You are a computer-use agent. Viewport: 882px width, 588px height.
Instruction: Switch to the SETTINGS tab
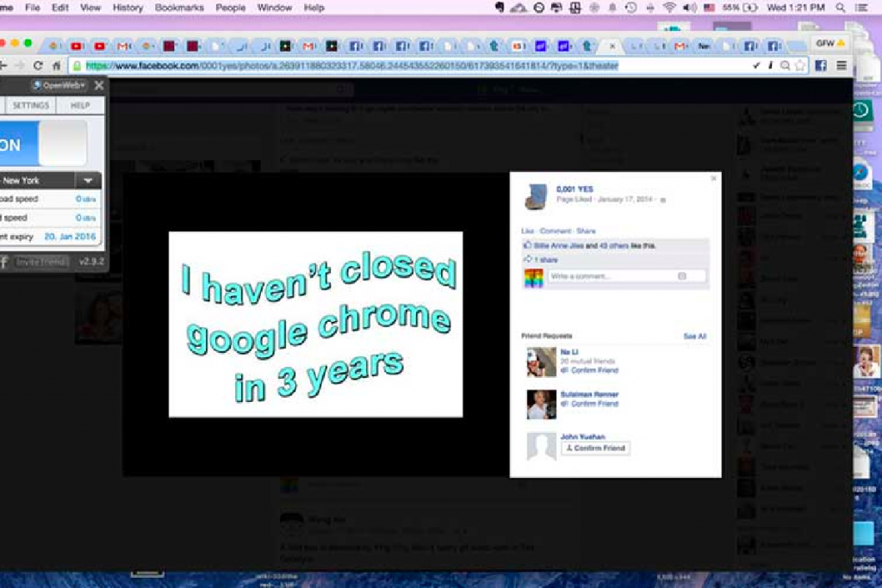31,106
